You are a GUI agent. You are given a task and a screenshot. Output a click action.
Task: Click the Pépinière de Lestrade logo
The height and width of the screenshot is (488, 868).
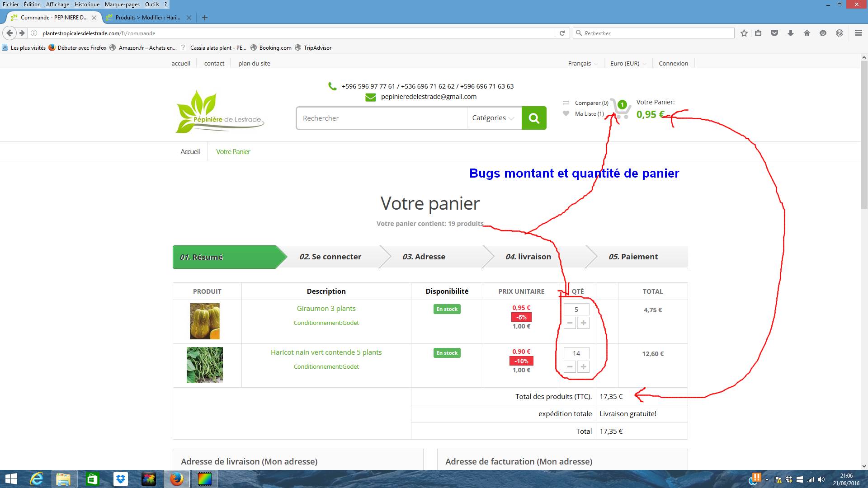coord(220,112)
